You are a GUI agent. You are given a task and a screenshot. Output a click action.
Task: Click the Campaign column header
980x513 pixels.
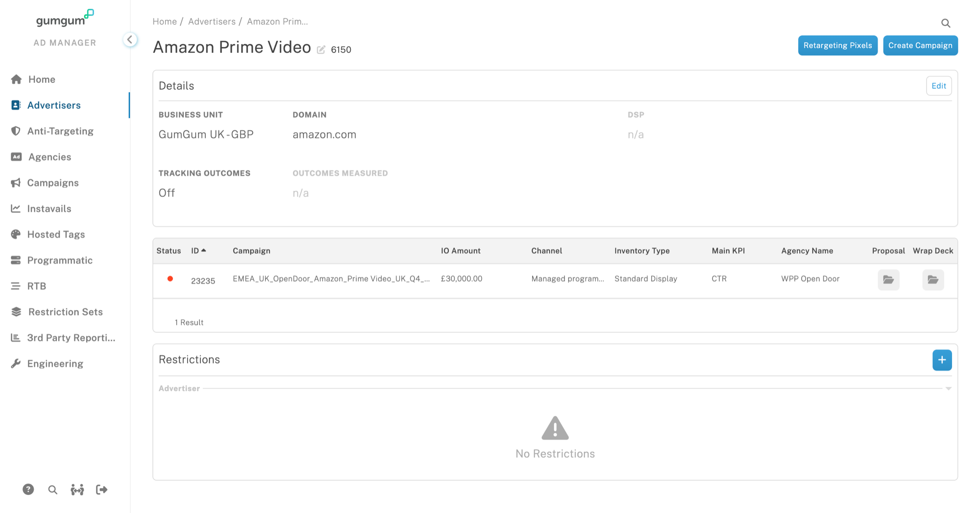251,251
